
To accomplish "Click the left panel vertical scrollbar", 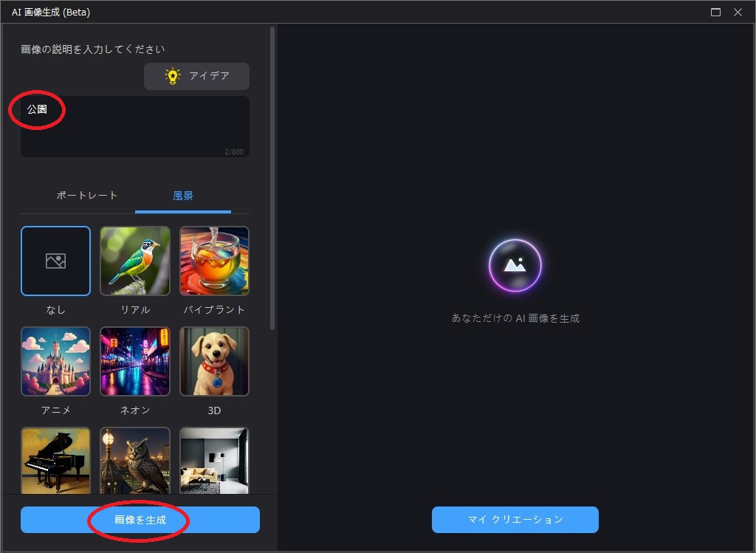I will (x=272, y=177).
